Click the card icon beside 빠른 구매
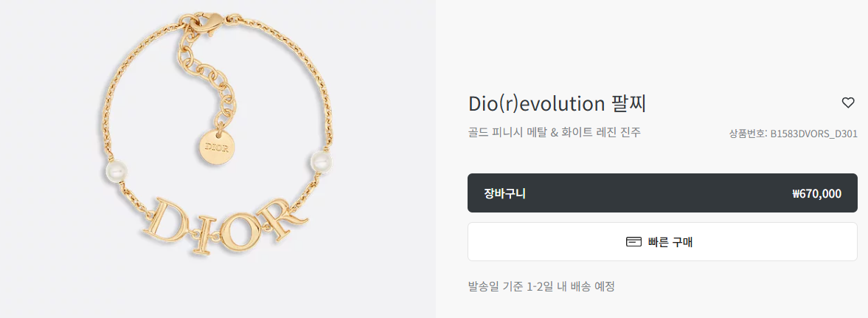This screenshot has width=868, height=318. click(633, 242)
